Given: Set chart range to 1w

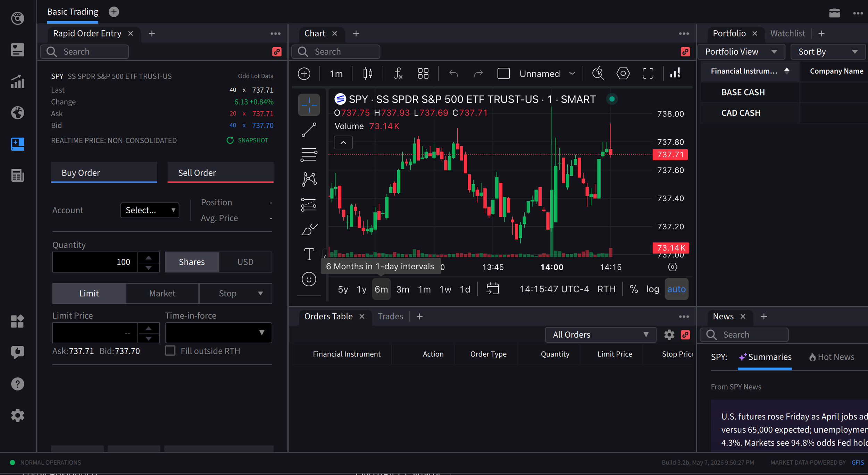Looking at the screenshot, I should pos(445,289).
